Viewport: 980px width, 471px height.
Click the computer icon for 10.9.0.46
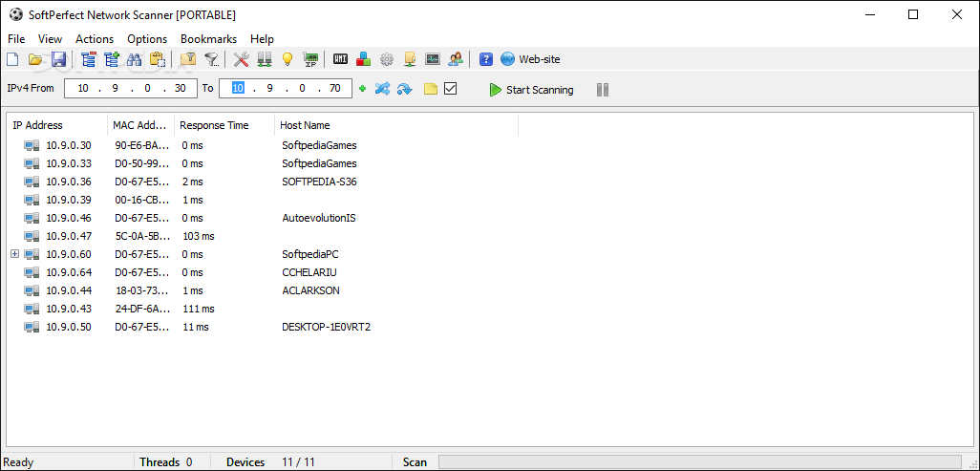(x=32, y=218)
